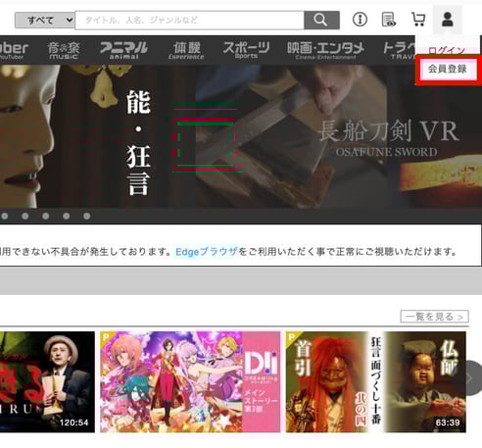Open the video thumbnail lasting 120:54
The image size is (482, 448).
47,381
